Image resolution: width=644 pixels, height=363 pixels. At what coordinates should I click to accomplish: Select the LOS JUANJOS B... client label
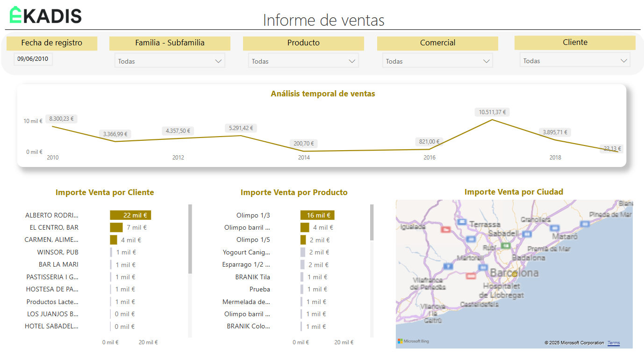point(53,314)
